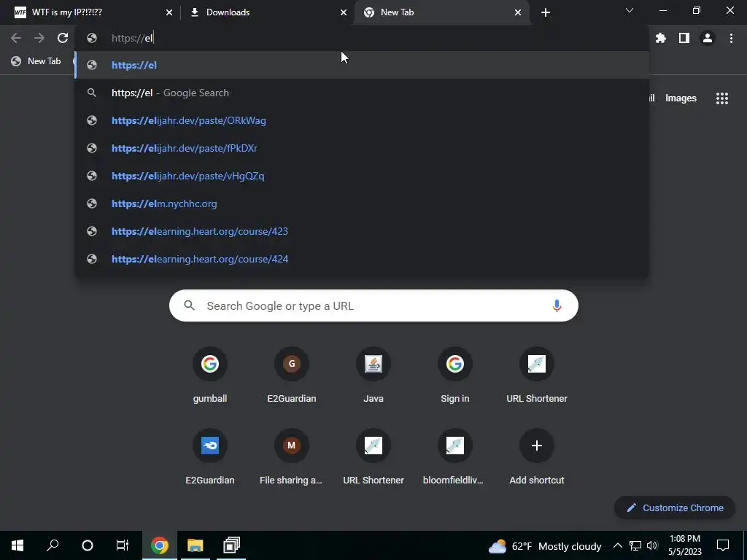Open the stacked windows taskbar app
The height and width of the screenshot is (560, 747).
coord(231,545)
